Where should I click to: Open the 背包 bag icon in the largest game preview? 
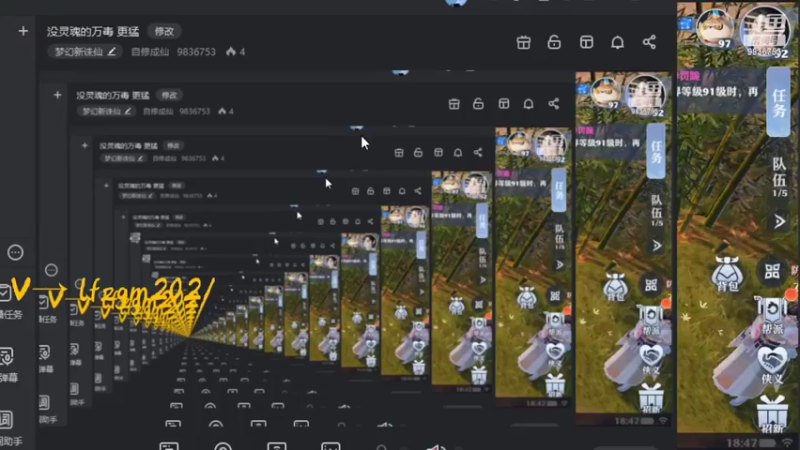727,274
